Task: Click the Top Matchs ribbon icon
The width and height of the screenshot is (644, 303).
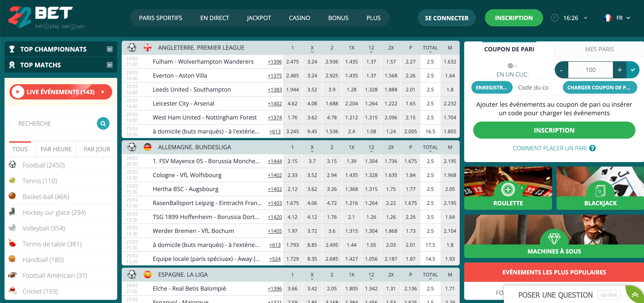Action: pyautogui.click(x=12, y=65)
